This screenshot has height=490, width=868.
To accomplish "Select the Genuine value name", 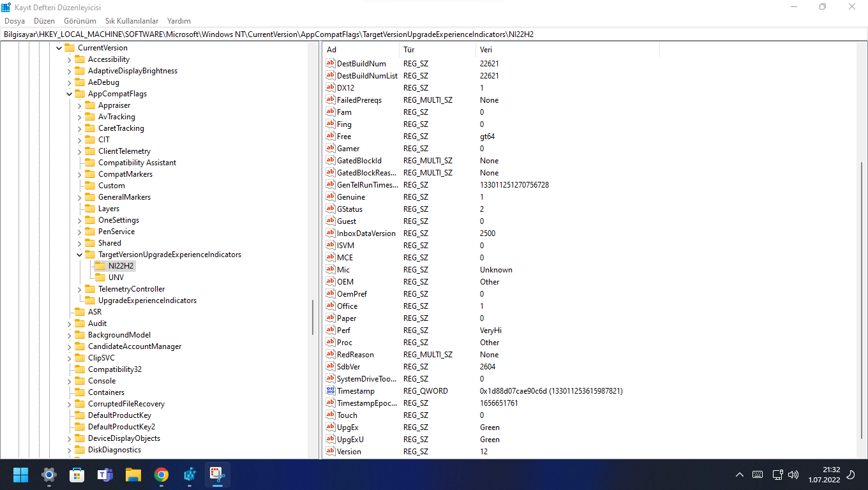I will [x=351, y=197].
